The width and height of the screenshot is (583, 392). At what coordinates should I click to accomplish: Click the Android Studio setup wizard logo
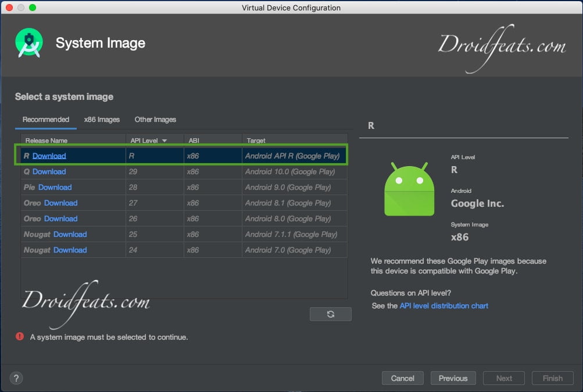(x=28, y=43)
